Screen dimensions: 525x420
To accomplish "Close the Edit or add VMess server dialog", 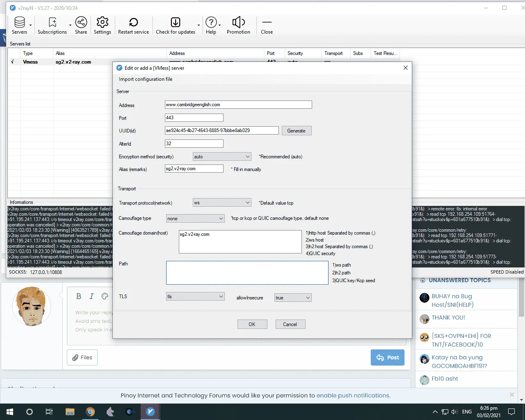I will pyautogui.click(x=406, y=68).
